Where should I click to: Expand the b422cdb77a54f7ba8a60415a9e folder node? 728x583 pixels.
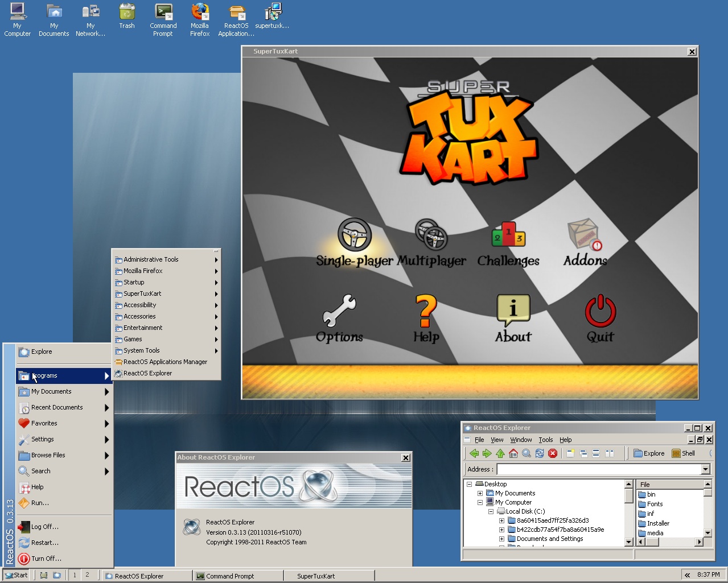pos(501,530)
